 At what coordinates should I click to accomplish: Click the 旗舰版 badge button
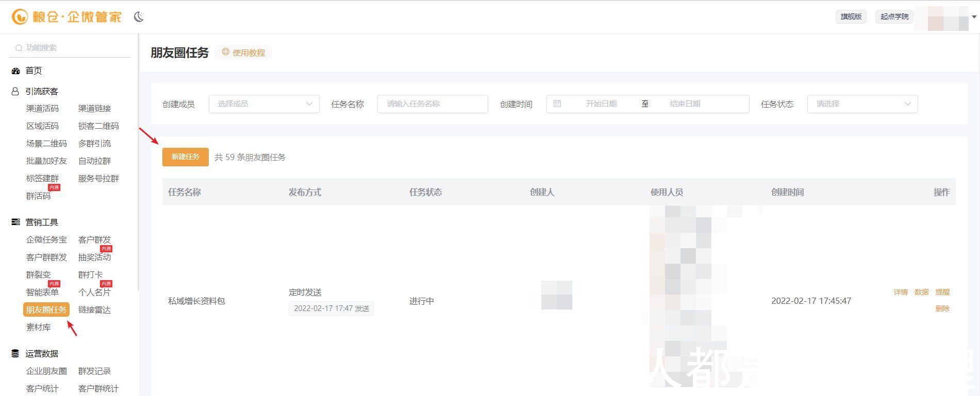(851, 16)
